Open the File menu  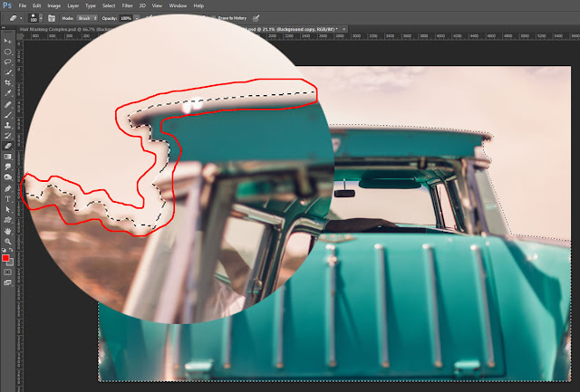pyautogui.click(x=22, y=6)
